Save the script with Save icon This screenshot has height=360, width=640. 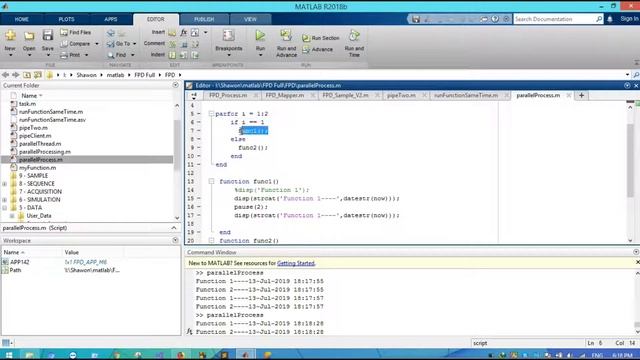pos(48,36)
